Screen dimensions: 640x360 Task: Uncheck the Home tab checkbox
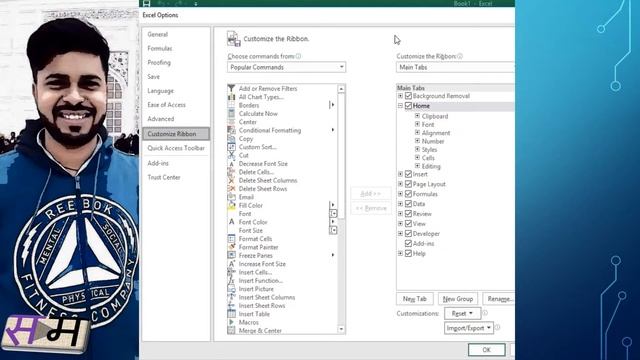408,106
